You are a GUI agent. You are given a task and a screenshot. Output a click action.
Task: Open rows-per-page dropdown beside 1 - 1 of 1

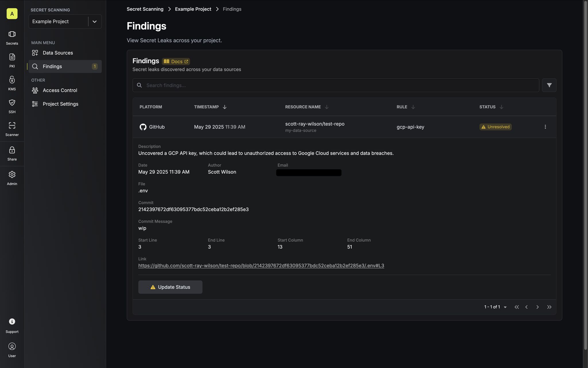[x=505, y=307]
